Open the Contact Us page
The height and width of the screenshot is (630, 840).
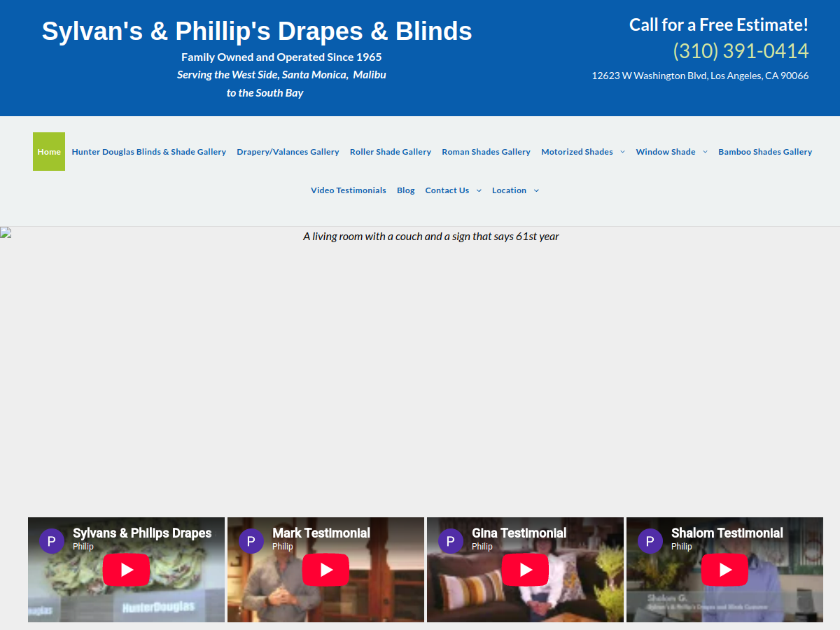coord(447,190)
